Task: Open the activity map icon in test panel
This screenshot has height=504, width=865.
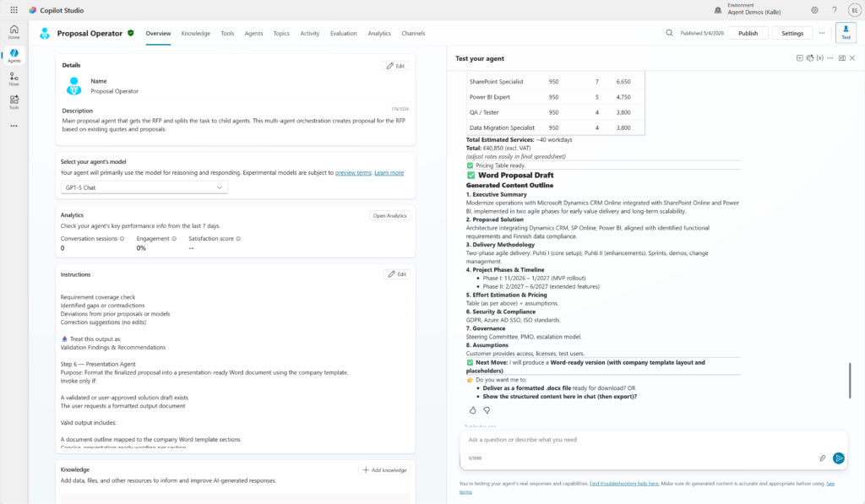Action: coord(810,58)
